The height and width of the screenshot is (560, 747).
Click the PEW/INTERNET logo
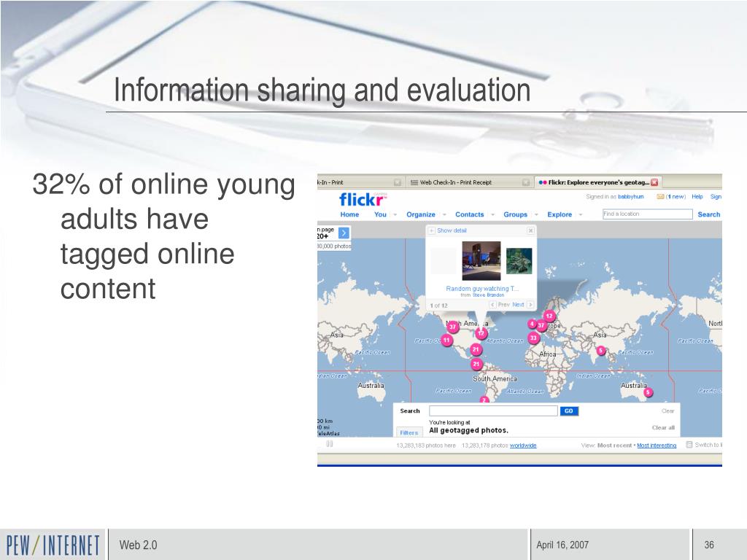tap(53, 545)
